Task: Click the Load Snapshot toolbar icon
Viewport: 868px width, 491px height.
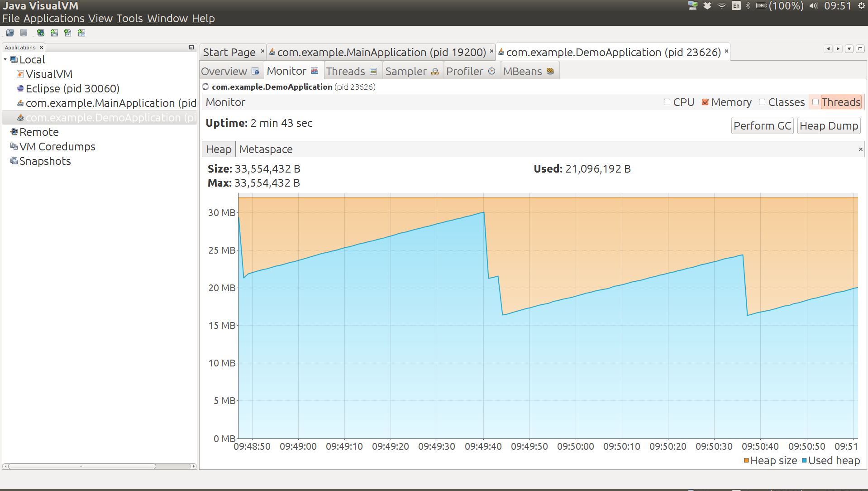Action: coord(10,33)
